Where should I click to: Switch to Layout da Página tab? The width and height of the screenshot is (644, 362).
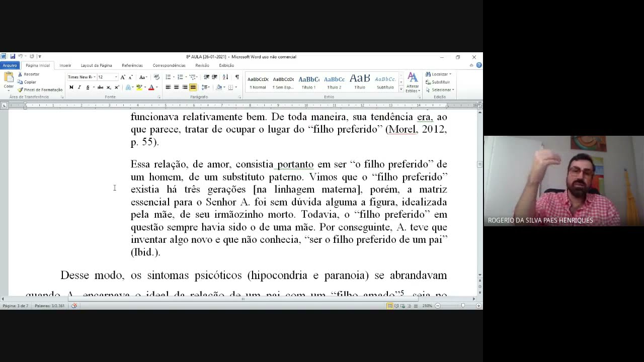96,65
